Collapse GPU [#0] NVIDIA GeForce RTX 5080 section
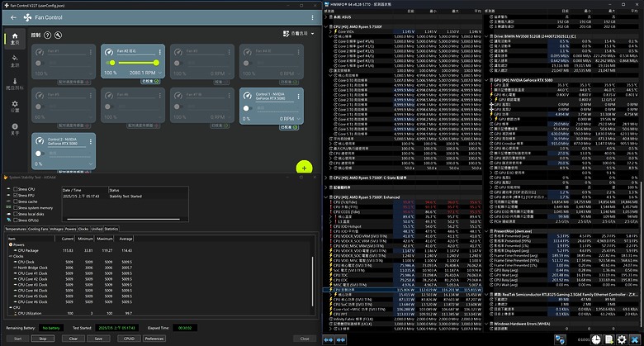Viewport: 644px width, 346px height. [486, 80]
